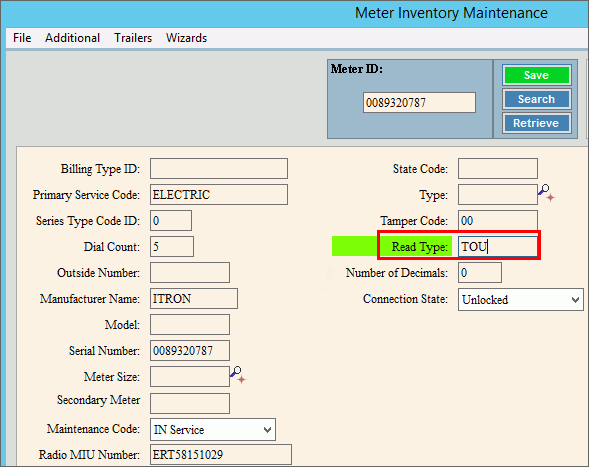Image resolution: width=589 pixels, height=467 pixels.
Task: Focus the Meter ID input field
Action: pos(419,103)
